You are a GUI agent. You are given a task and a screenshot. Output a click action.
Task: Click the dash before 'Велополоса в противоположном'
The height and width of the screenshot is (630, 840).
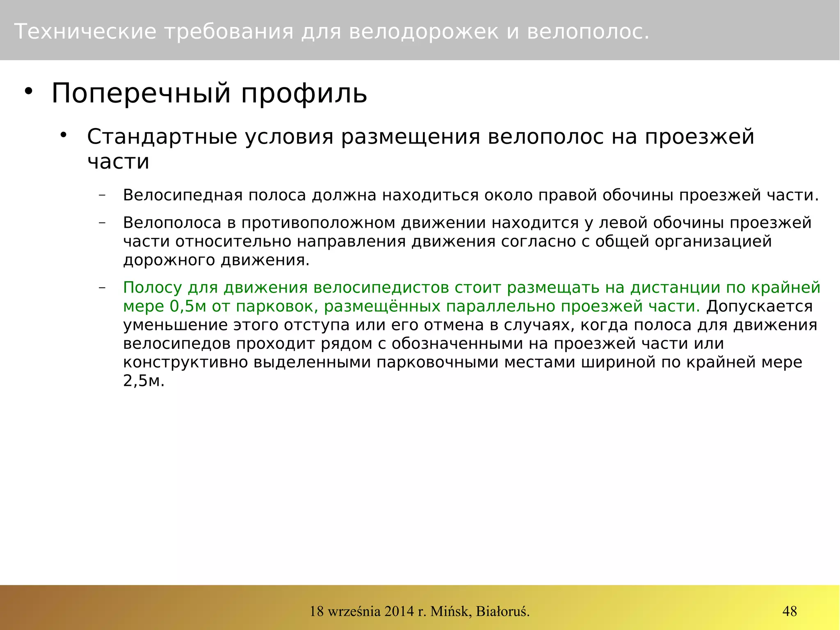pos(102,222)
